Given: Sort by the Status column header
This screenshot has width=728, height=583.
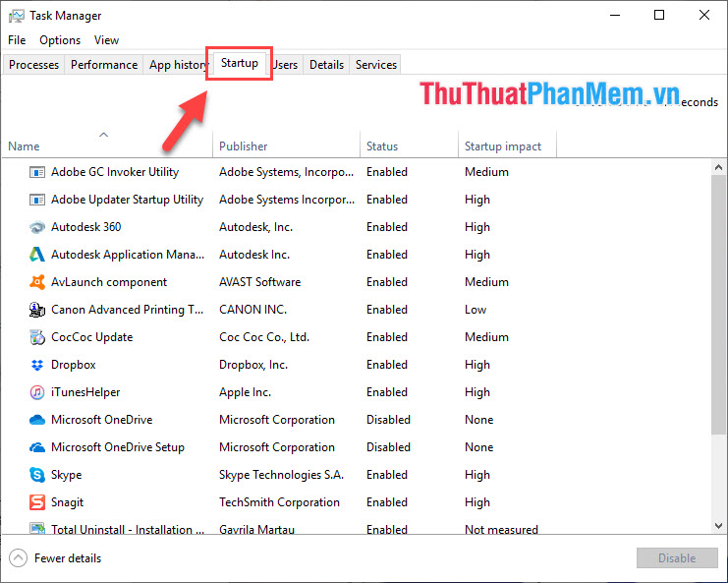Looking at the screenshot, I should tap(409, 144).
